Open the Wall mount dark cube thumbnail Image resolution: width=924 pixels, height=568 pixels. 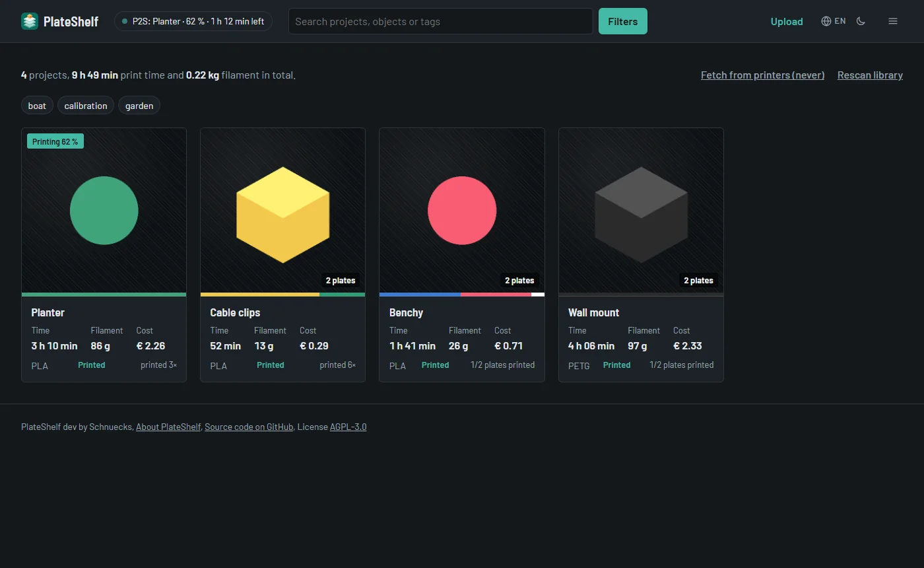click(x=641, y=211)
